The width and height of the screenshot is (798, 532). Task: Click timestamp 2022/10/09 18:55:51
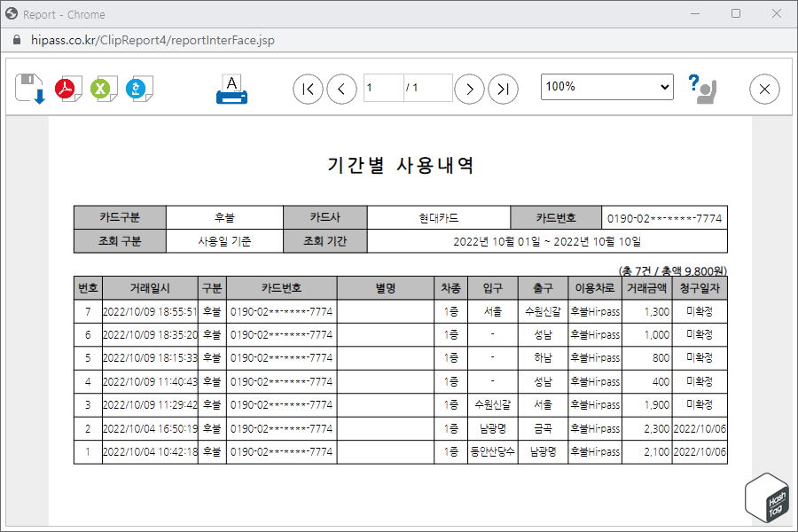click(150, 311)
